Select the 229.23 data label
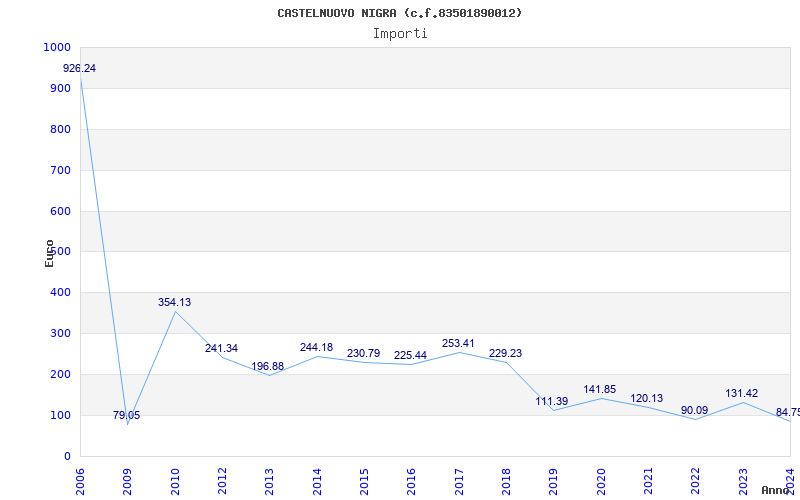 pyautogui.click(x=505, y=354)
